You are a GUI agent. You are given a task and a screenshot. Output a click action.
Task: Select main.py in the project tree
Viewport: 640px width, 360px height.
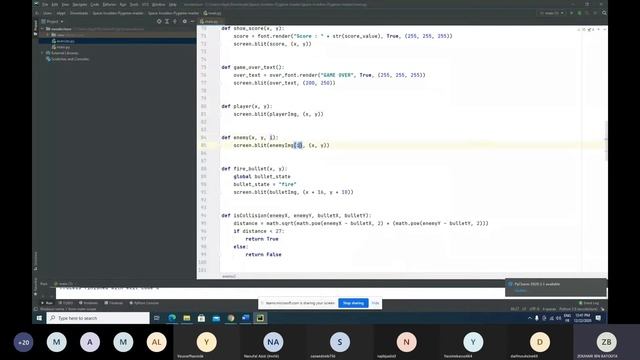(63, 47)
